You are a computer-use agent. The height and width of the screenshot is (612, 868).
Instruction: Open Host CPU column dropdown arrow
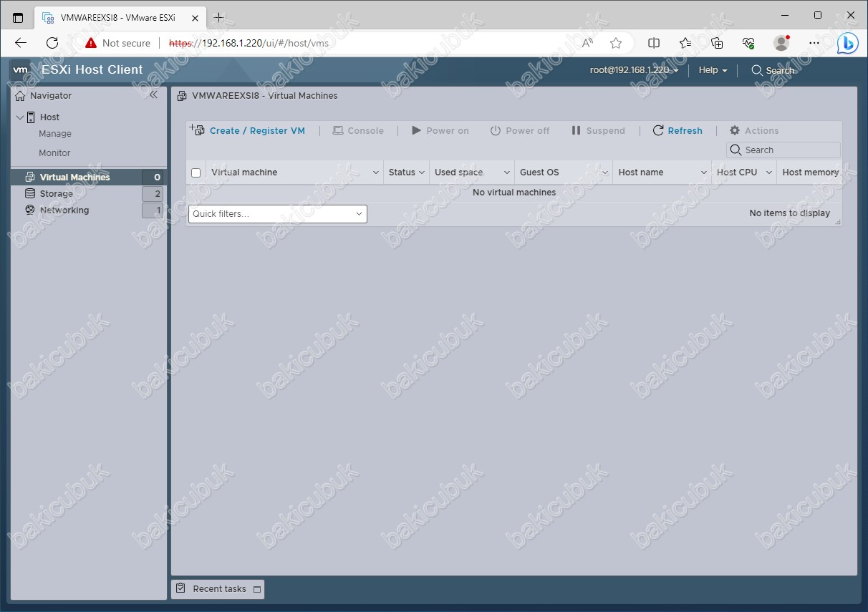click(768, 173)
